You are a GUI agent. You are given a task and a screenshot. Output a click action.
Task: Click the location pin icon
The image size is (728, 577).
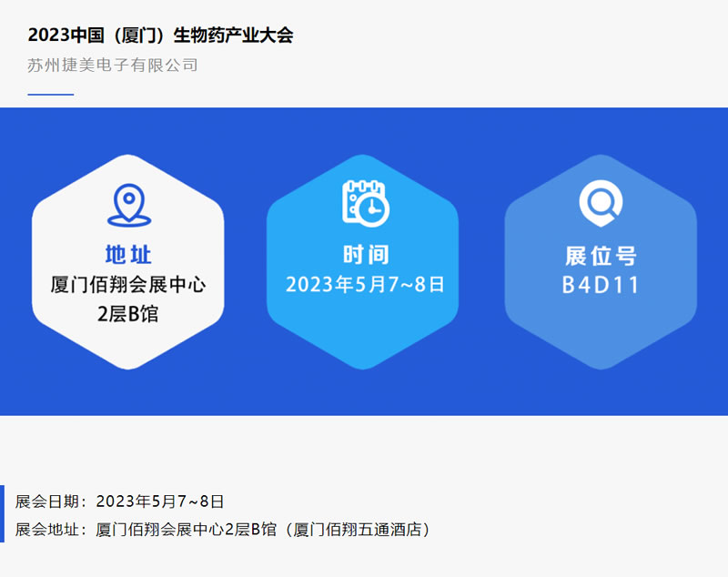click(128, 205)
